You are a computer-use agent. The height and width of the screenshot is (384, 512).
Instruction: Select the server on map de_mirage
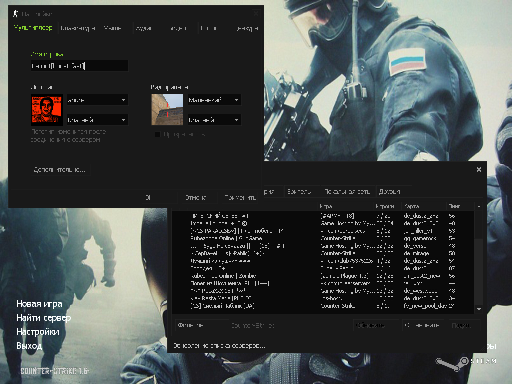click(323, 253)
